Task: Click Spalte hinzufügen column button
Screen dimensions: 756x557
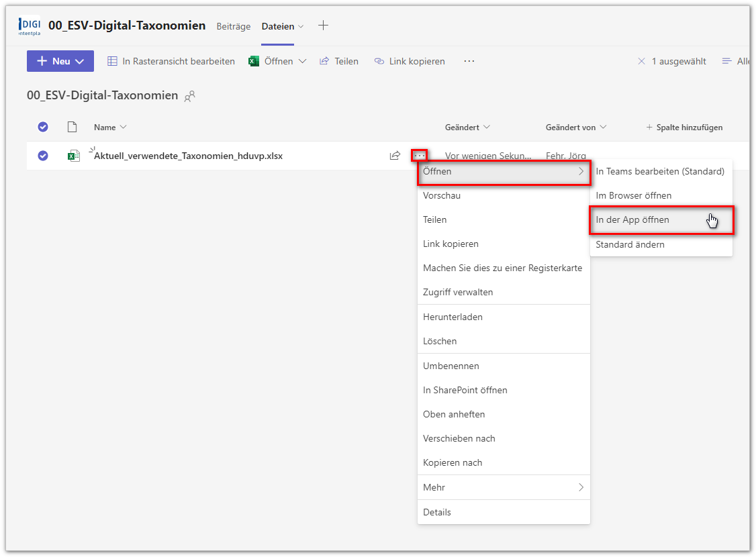Action: (x=684, y=127)
